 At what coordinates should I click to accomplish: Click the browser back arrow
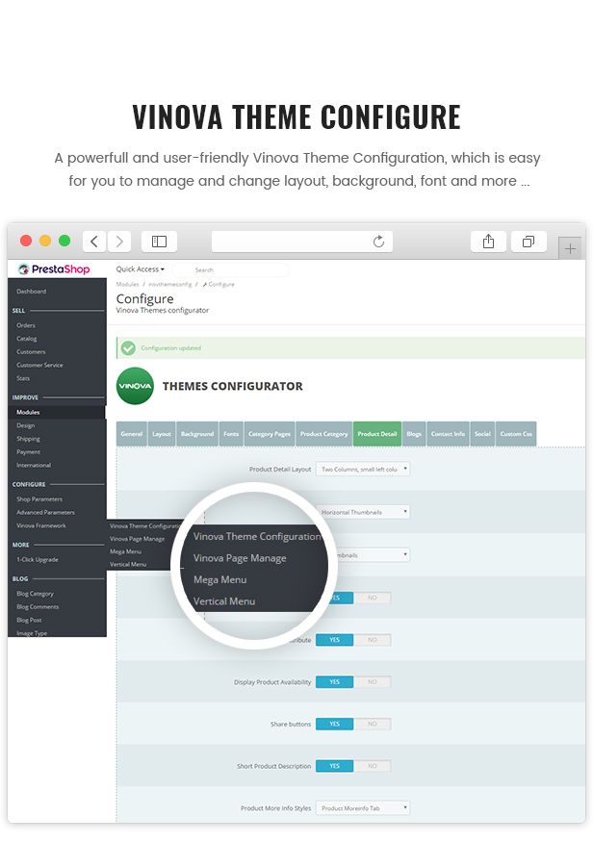click(93, 242)
